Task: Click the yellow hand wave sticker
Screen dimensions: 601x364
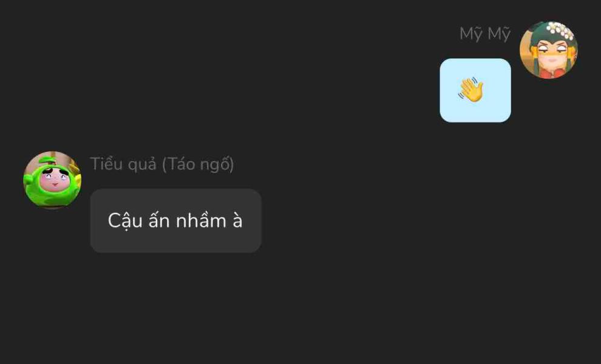Action: click(x=472, y=90)
